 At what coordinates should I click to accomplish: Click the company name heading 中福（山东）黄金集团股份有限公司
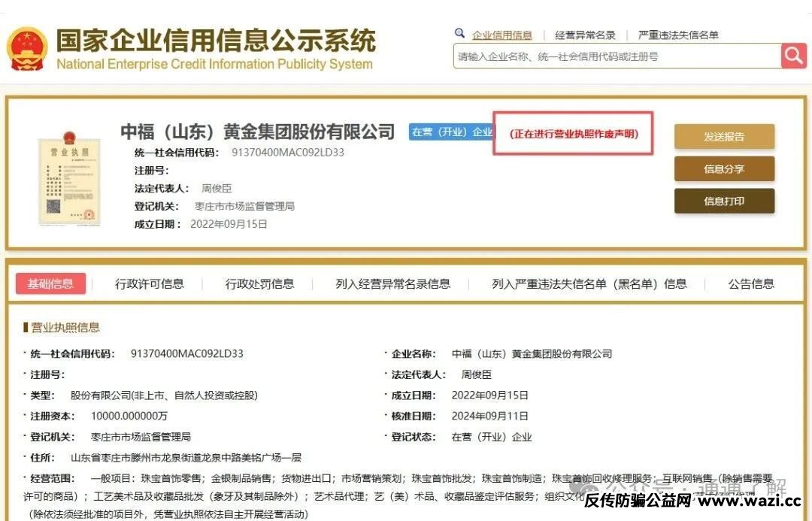(x=257, y=132)
